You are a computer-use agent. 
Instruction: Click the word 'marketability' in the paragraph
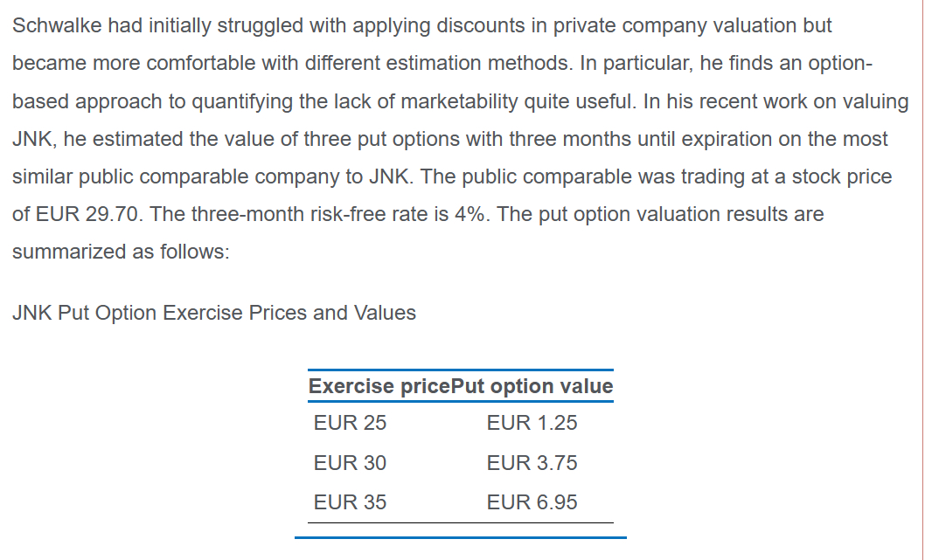click(458, 101)
